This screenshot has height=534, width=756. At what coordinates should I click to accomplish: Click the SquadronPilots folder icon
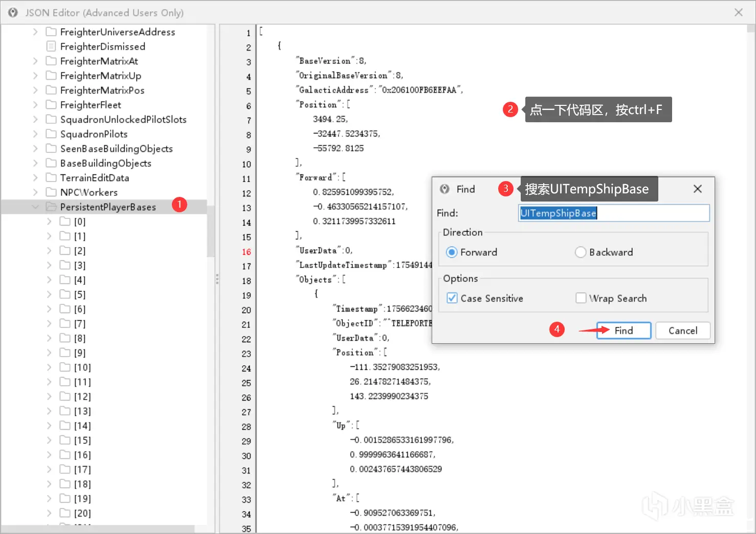(x=51, y=134)
